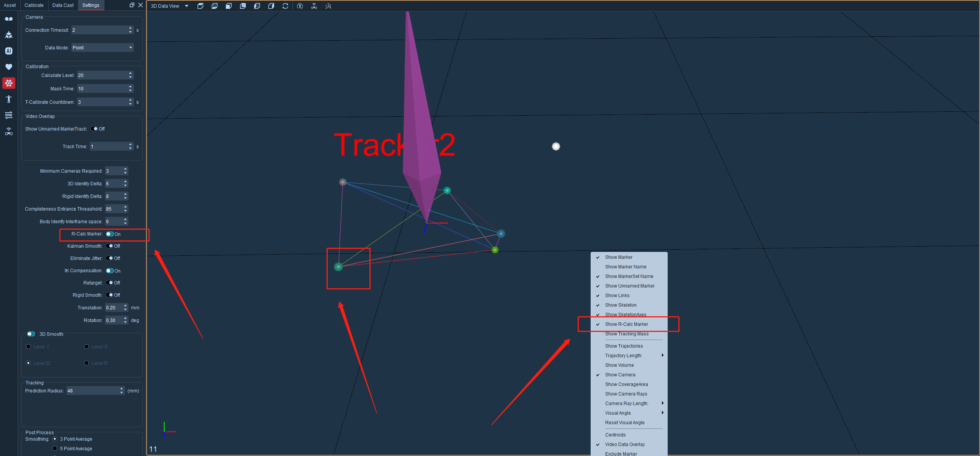Toggle Video Data Overlay menu entry
This screenshot has height=456, width=980.
pyautogui.click(x=629, y=445)
